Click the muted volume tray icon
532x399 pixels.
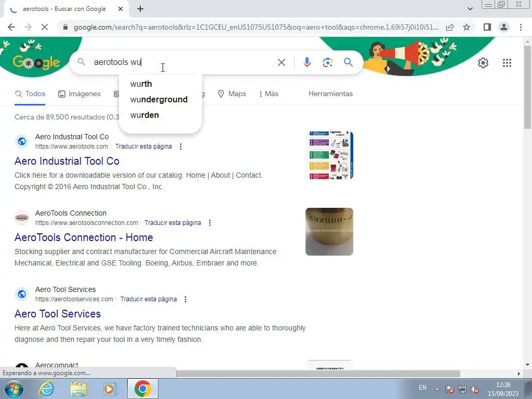tap(475, 390)
